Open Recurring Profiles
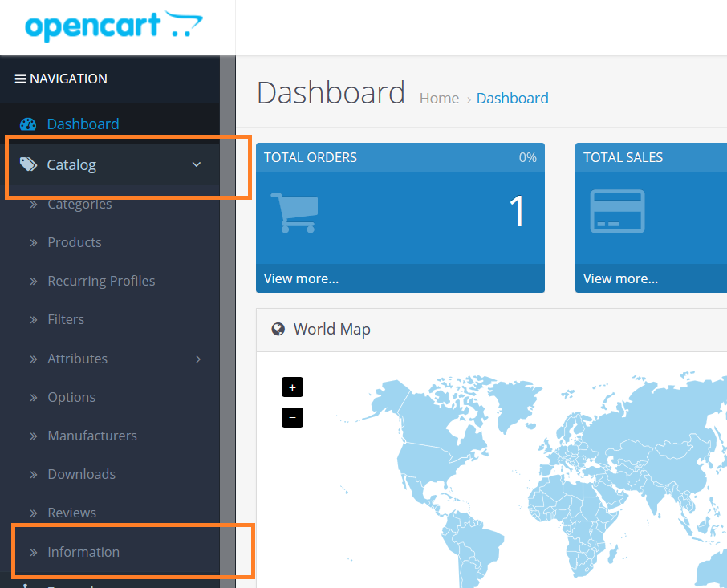Viewport: 727px width, 588px height. [102, 281]
